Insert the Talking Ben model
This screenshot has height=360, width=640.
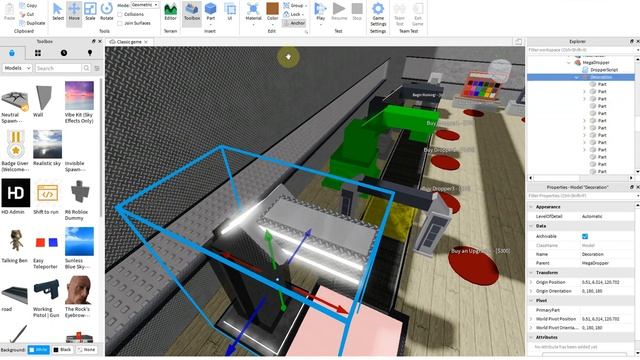tap(16, 245)
